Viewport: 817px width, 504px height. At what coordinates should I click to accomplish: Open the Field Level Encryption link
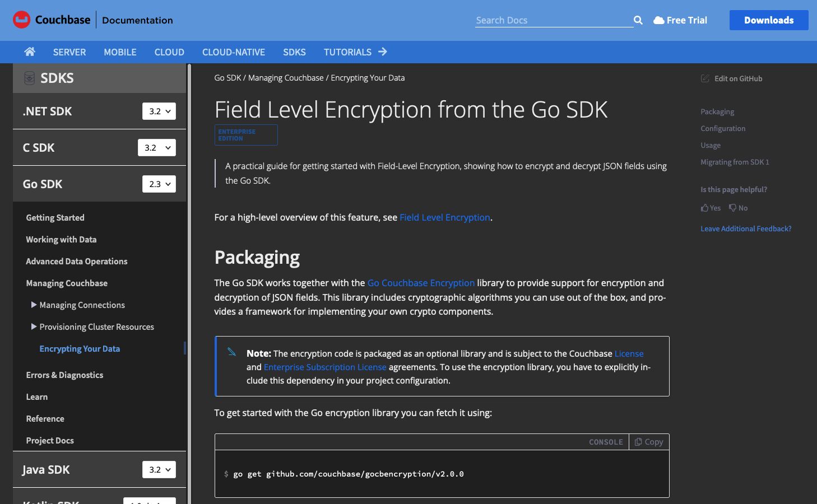[x=445, y=217]
